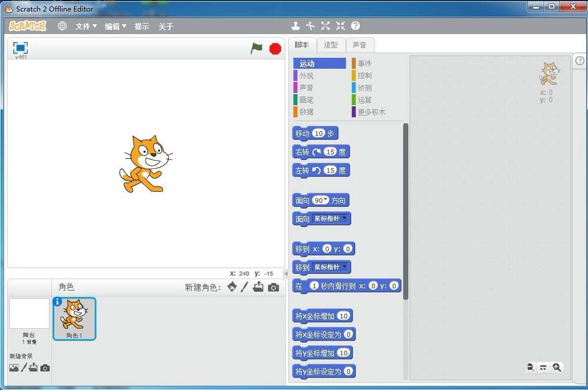The width and height of the screenshot is (588, 390).
Task: Click the language globe icon
Action: point(62,26)
